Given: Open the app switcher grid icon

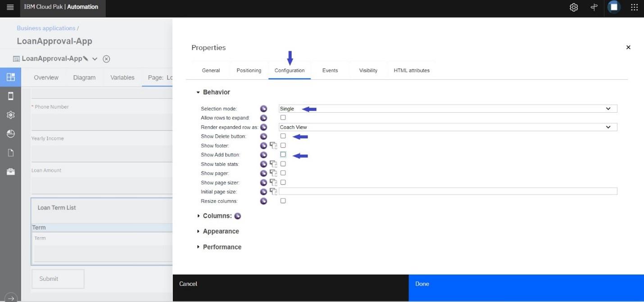Looking at the screenshot, I should [634, 7].
